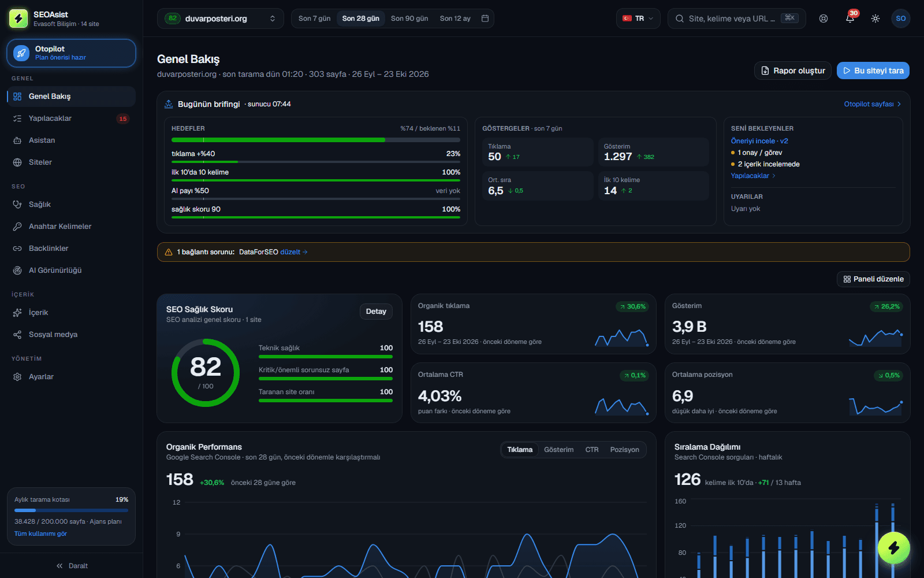Open custom date range calendar icon

point(485,18)
